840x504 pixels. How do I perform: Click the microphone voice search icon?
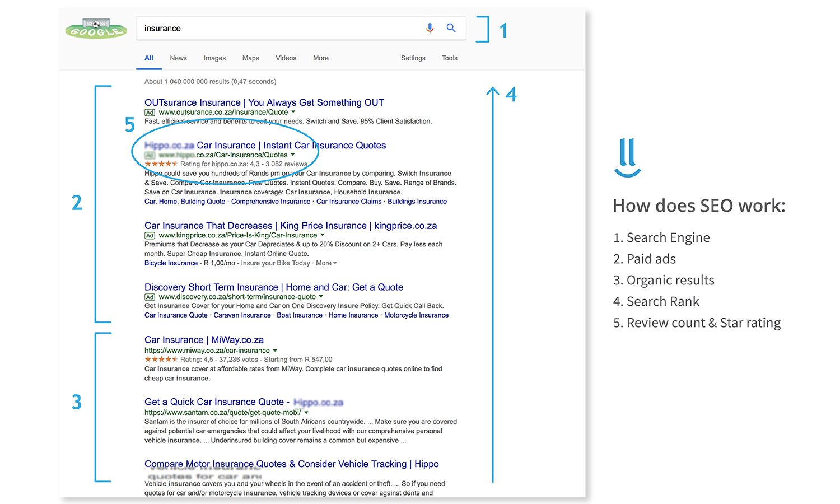pos(430,28)
